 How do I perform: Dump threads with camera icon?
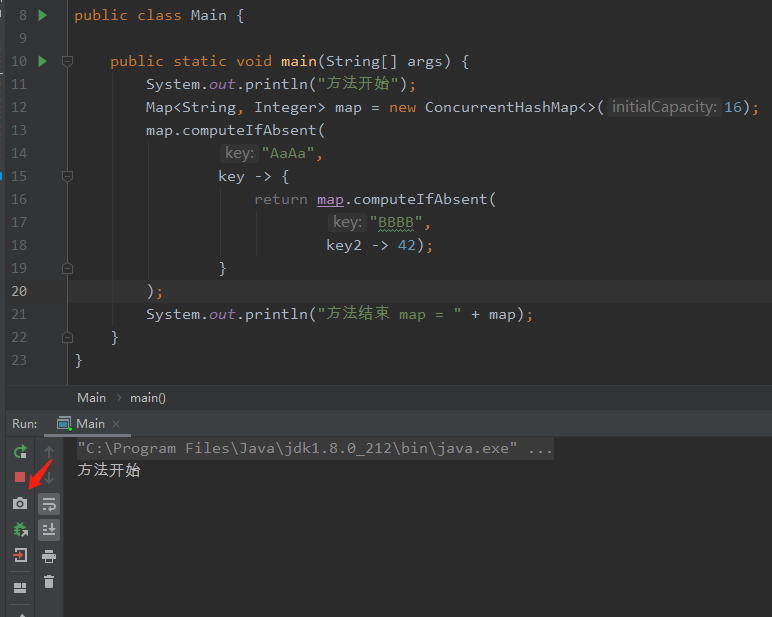coord(20,503)
